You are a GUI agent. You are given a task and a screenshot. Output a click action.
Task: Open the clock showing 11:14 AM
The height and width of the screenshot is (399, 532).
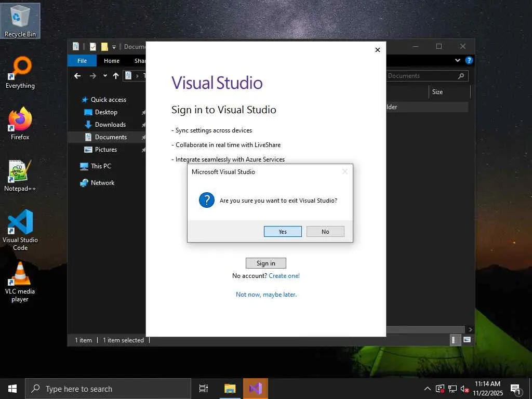tap(487, 389)
